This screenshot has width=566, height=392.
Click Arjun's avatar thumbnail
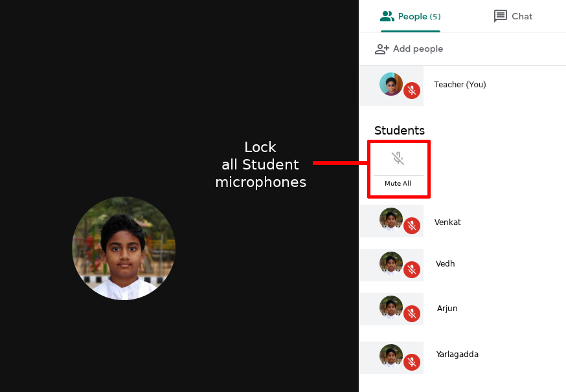coord(391,307)
